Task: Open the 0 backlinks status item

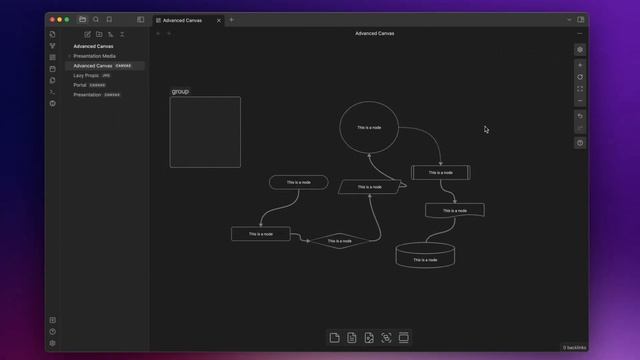Action: tap(574, 347)
